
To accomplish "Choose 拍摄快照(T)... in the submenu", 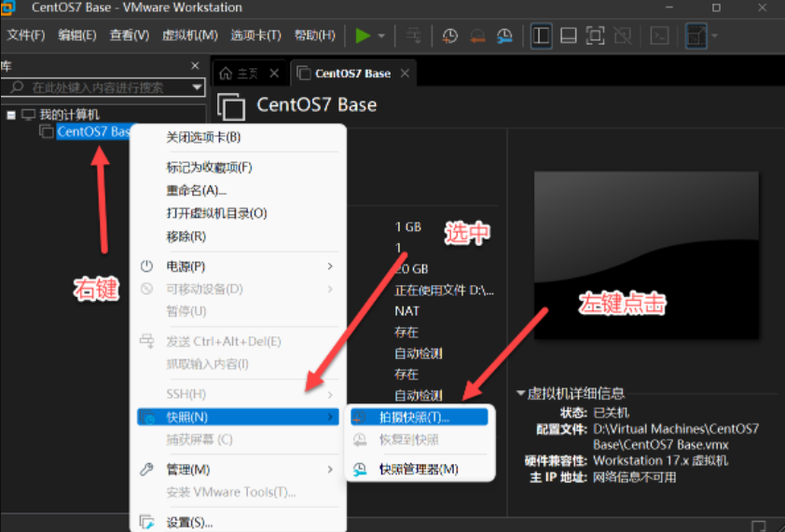I will [x=419, y=416].
